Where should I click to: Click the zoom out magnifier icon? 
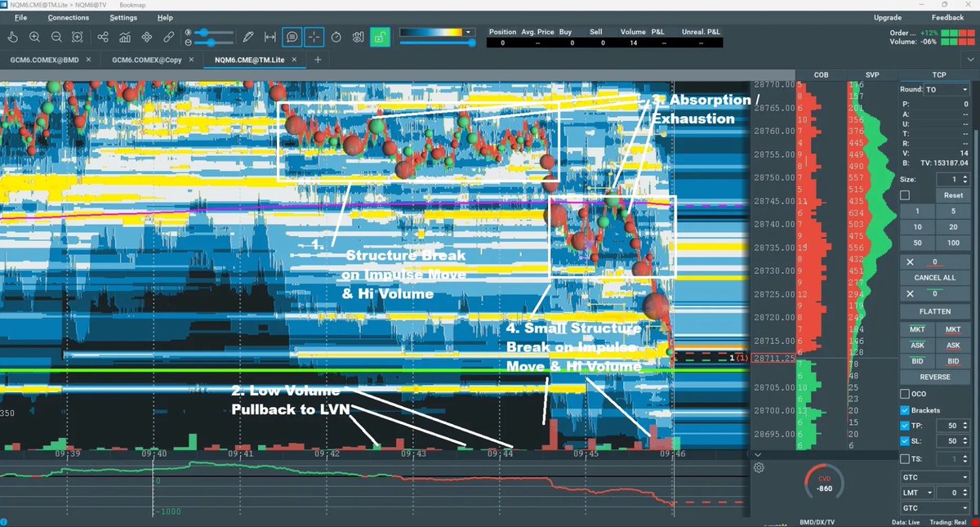(56, 37)
